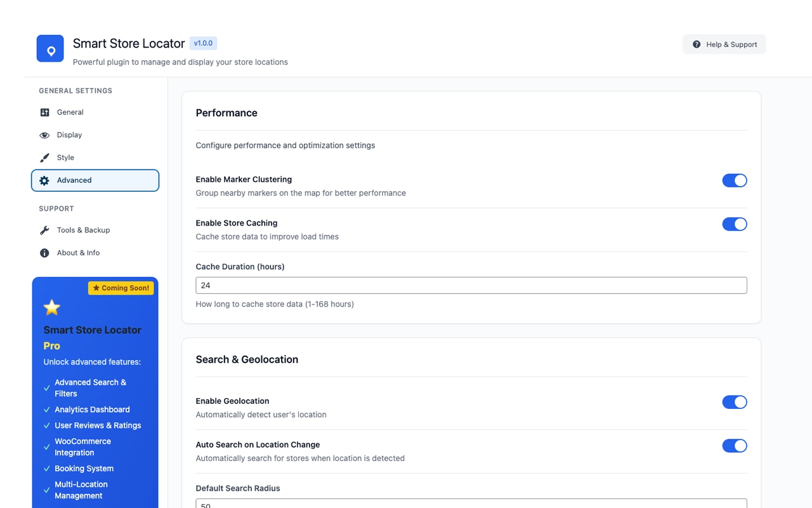The height and width of the screenshot is (508, 812).
Task: Focus the Cache Duration hours field
Action: [x=471, y=286]
